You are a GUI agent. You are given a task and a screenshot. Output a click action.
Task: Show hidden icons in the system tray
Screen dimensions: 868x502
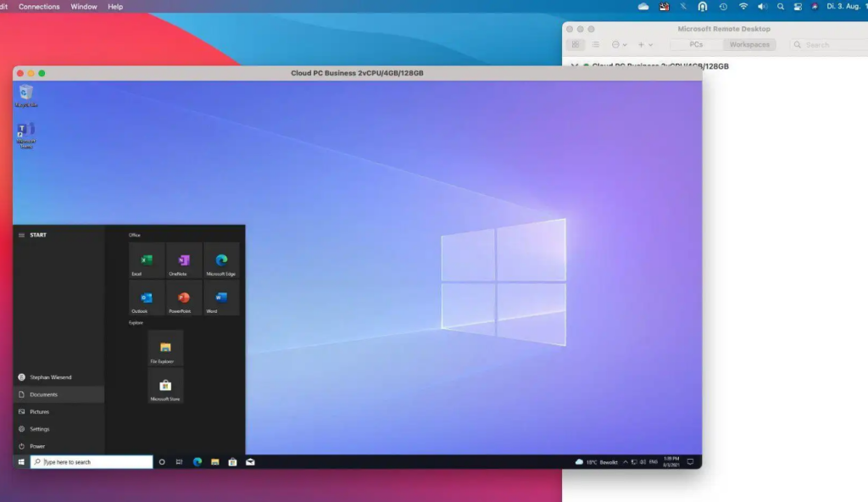pyautogui.click(x=626, y=461)
